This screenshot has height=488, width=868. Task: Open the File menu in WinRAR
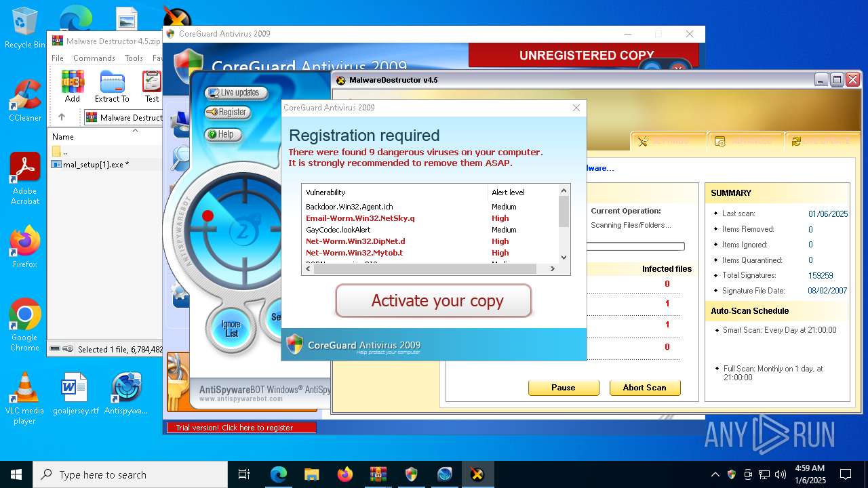[x=58, y=58]
